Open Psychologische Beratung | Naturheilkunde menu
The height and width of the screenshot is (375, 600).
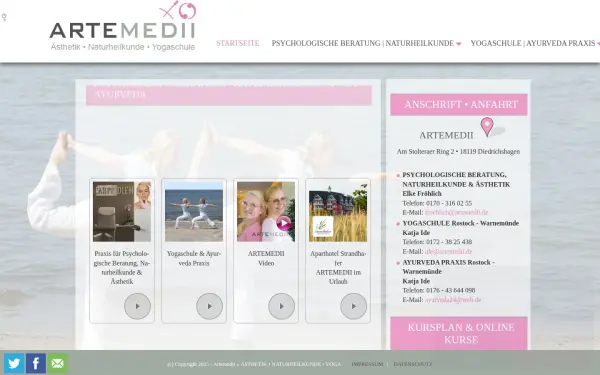coord(363,43)
